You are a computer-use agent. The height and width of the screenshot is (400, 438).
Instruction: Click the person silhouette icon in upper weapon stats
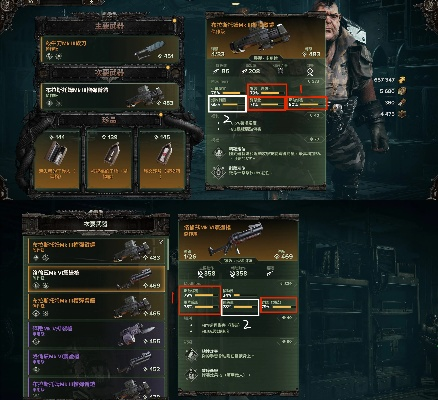[x=310, y=71]
